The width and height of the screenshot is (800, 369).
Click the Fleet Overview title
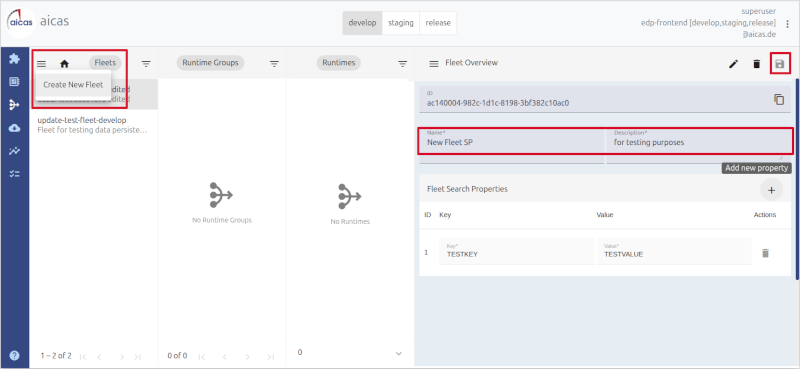[471, 63]
